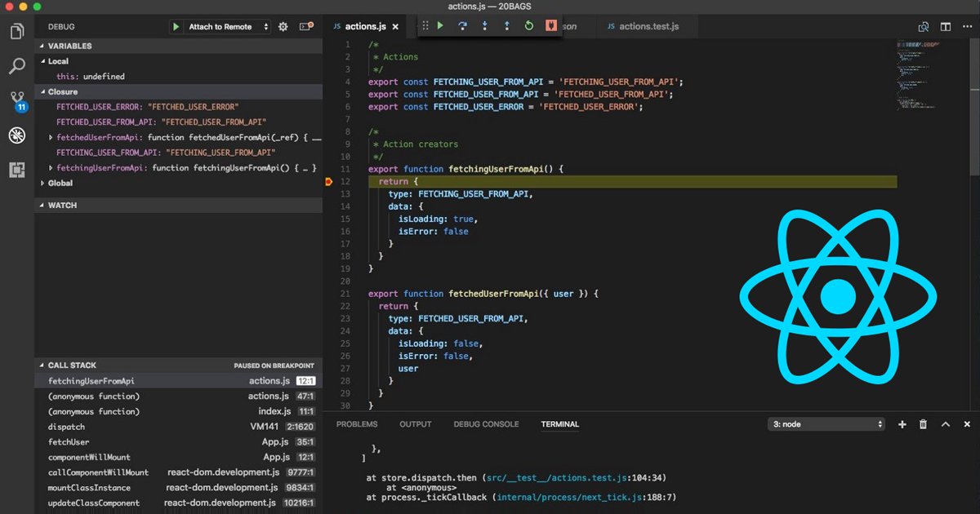Click the orange Disconnect debugger icon
This screenshot has height=514, width=980.
pyautogui.click(x=551, y=25)
